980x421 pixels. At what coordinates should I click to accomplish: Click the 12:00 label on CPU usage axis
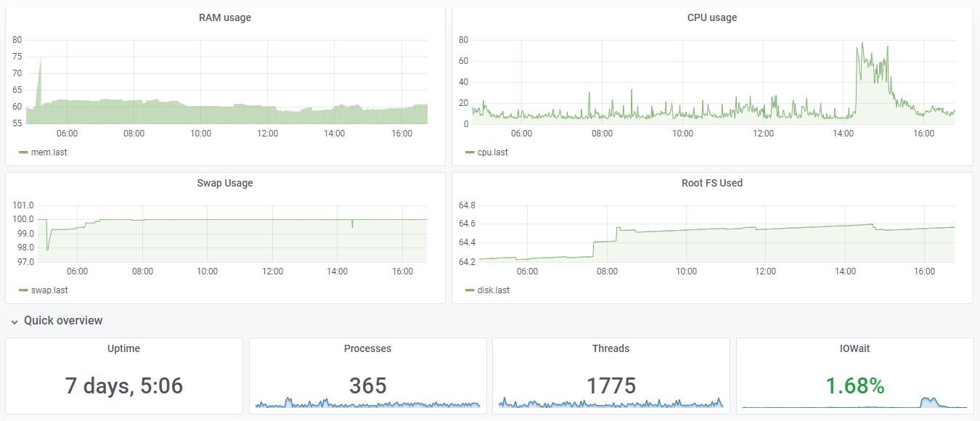click(x=763, y=134)
